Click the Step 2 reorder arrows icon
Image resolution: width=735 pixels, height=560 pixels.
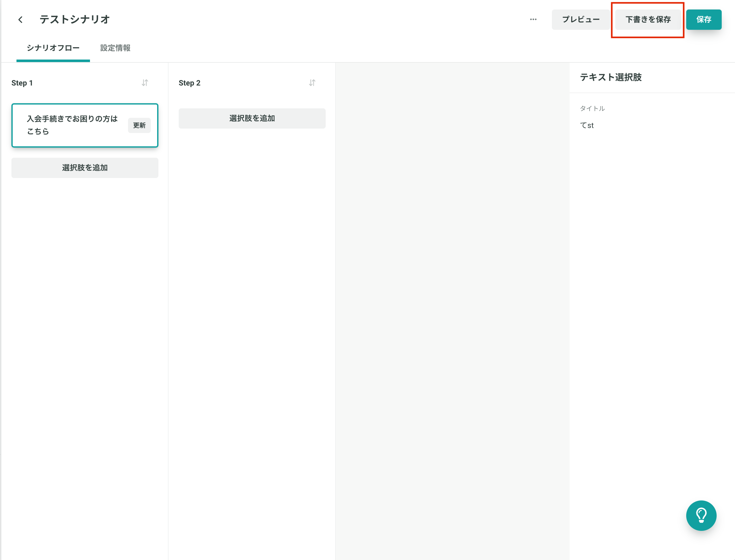(x=312, y=83)
